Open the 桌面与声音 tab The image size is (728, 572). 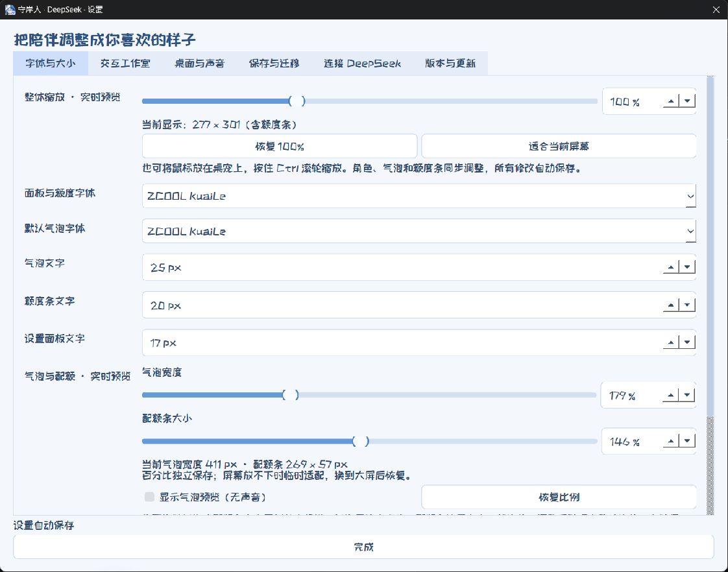coord(199,64)
